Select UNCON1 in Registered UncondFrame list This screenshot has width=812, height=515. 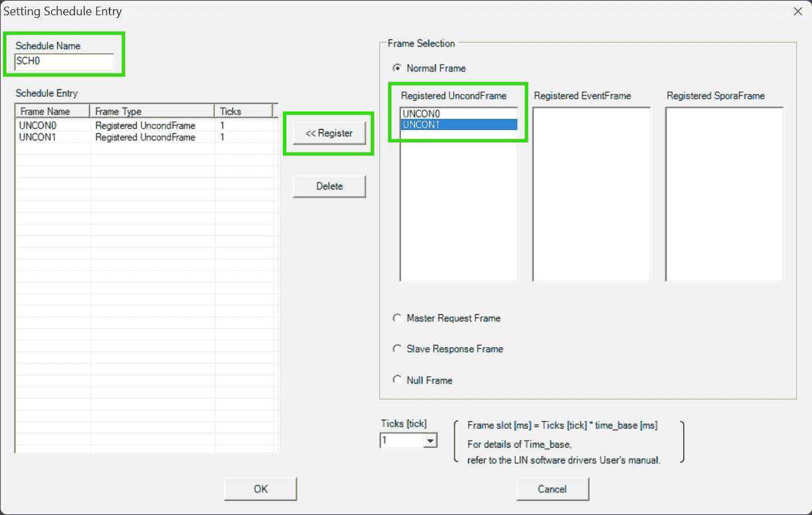coord(458,125)
